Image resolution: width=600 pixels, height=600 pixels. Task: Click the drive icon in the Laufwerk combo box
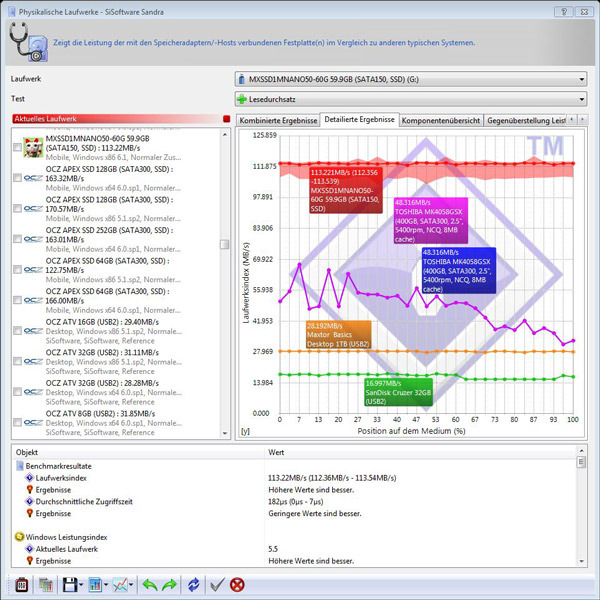[x=241, y=79]
